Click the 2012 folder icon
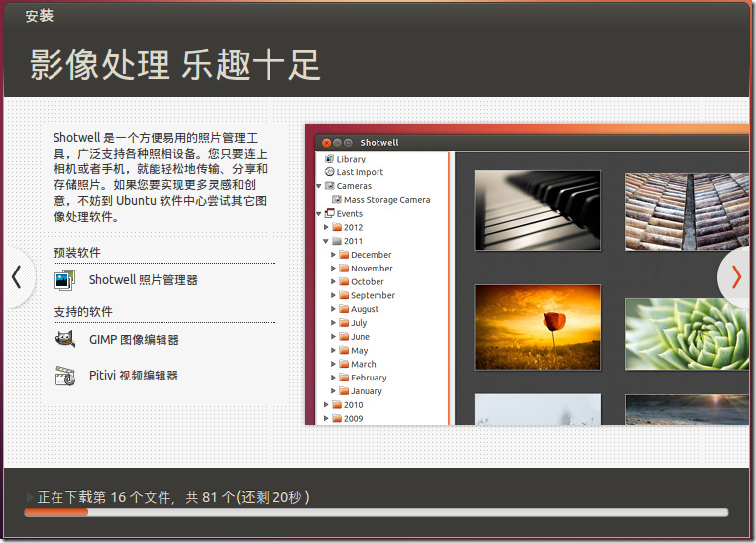The width and height of the screenshot is (756, 543). click(x=337, y=227)
